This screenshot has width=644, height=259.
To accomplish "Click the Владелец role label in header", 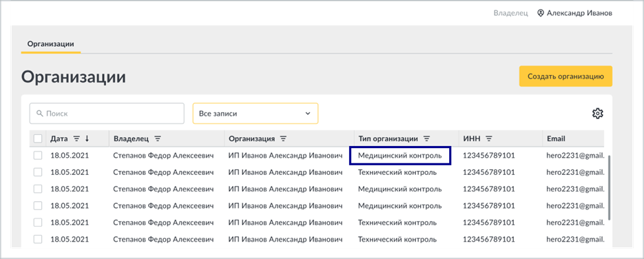I will pyautogui.click(x=510, y=13).
